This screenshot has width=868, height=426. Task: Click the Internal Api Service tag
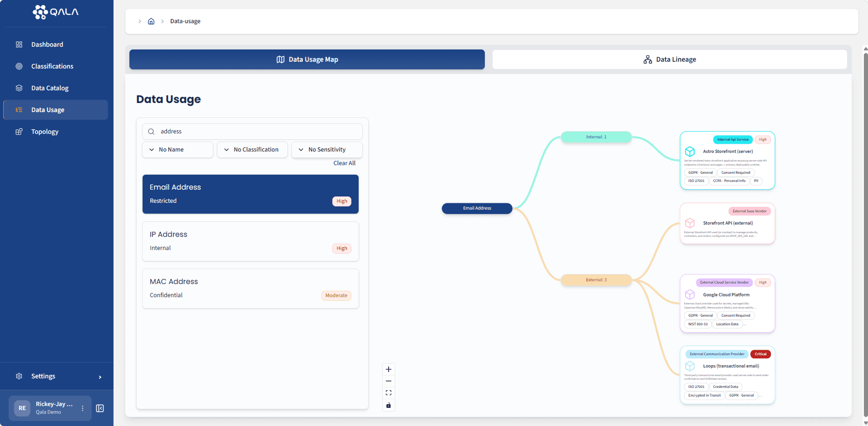[x=733, y=140]
